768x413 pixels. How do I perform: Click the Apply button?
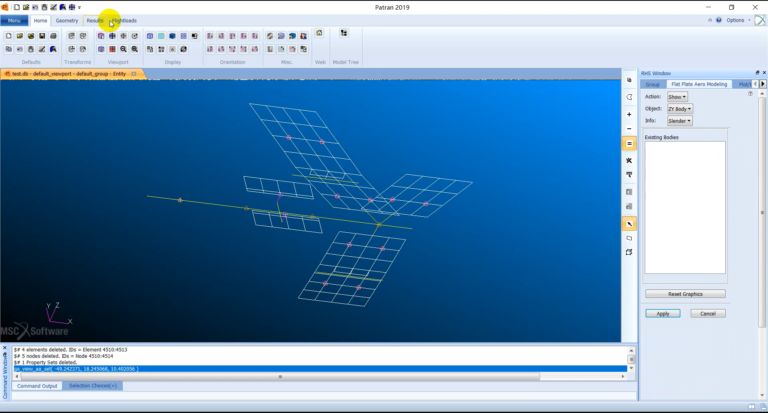[663, 314]
